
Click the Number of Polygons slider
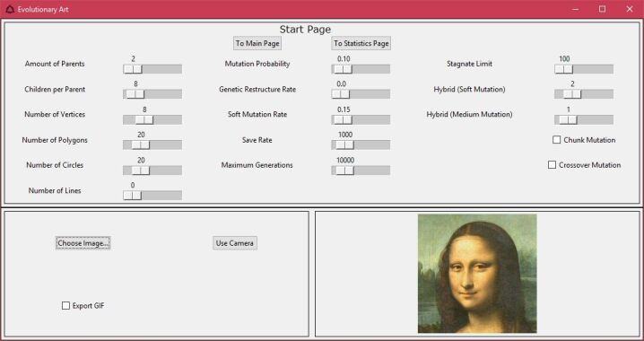point(152,144)
